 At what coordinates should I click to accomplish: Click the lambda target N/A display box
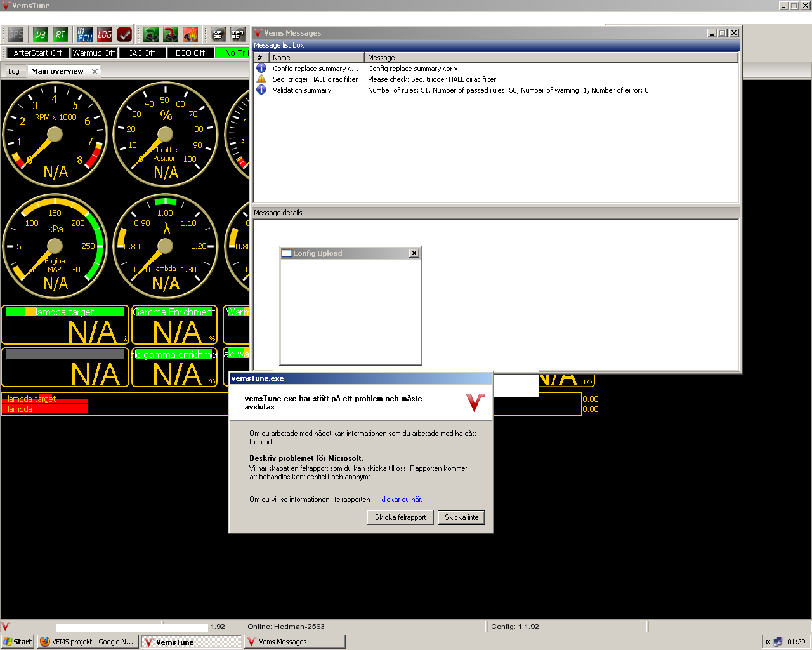pyautogui.click(x=65, y=324)
